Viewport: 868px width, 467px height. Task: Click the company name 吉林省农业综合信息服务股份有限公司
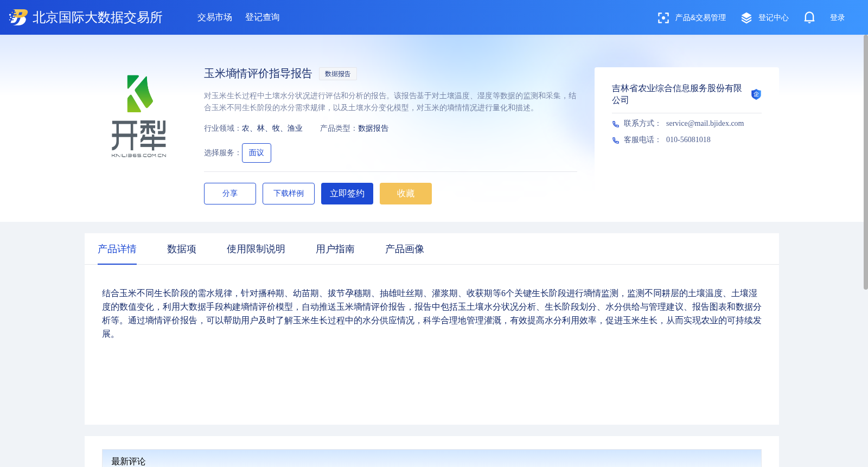coord(677,94)
